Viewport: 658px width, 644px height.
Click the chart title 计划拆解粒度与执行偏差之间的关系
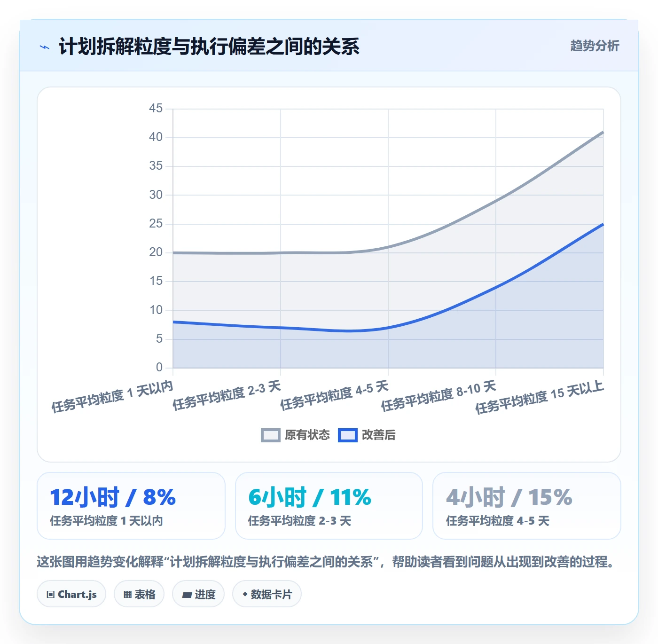209,47
